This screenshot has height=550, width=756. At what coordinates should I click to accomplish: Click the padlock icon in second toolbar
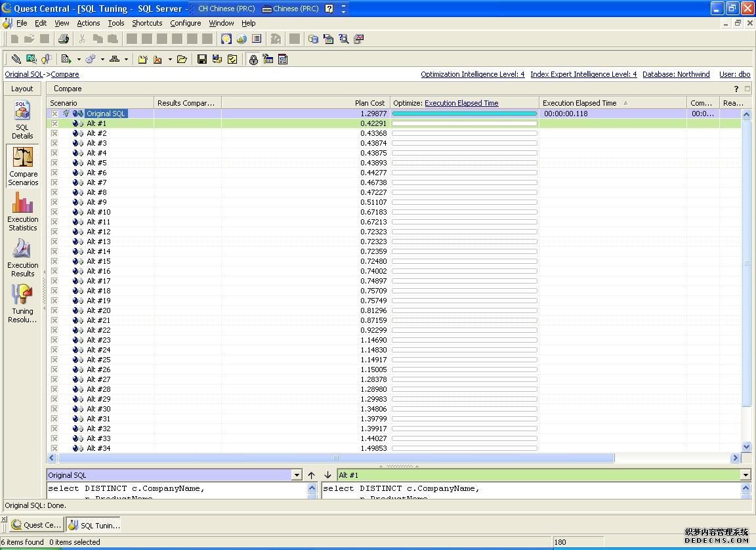click(x=253, y=59)
